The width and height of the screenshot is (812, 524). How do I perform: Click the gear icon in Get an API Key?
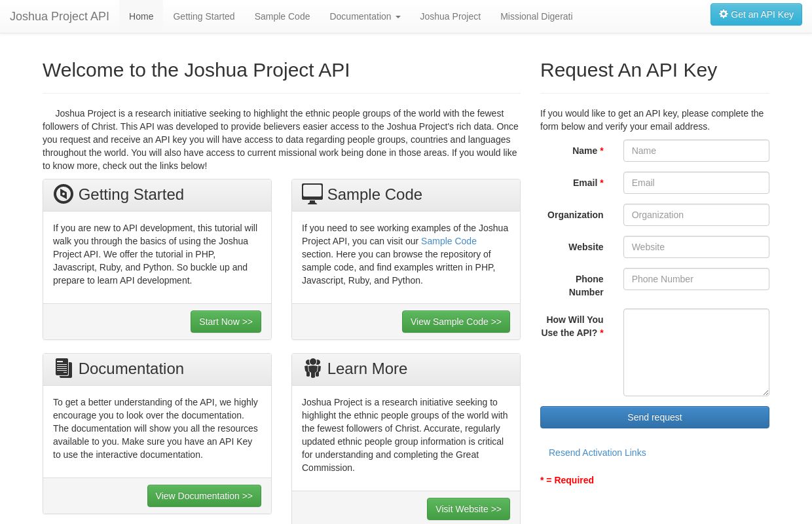(x=724, y=14)
